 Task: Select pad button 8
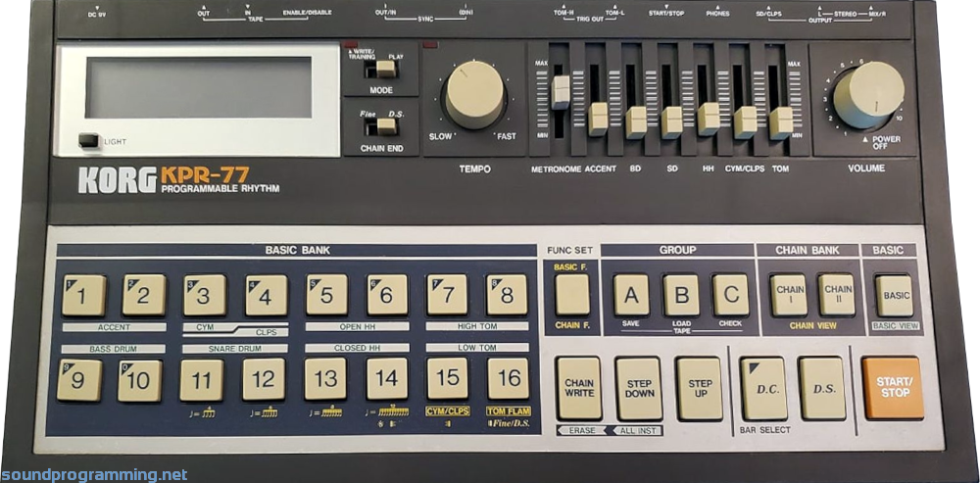pos(507,295)
